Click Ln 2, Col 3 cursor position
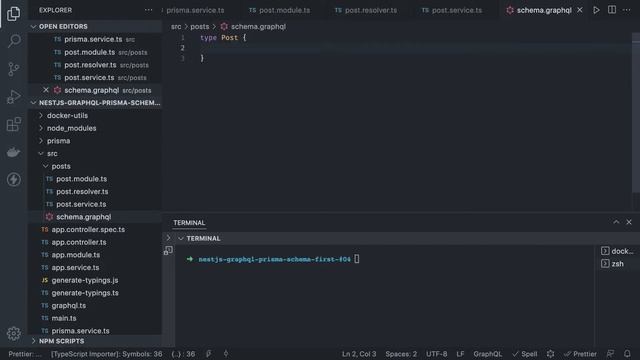 pos(359,354)
